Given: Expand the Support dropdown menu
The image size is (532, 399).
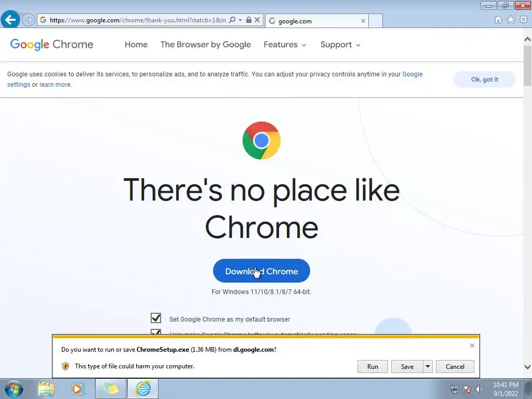Looking at the screenshot, I should tap(340, 45).
